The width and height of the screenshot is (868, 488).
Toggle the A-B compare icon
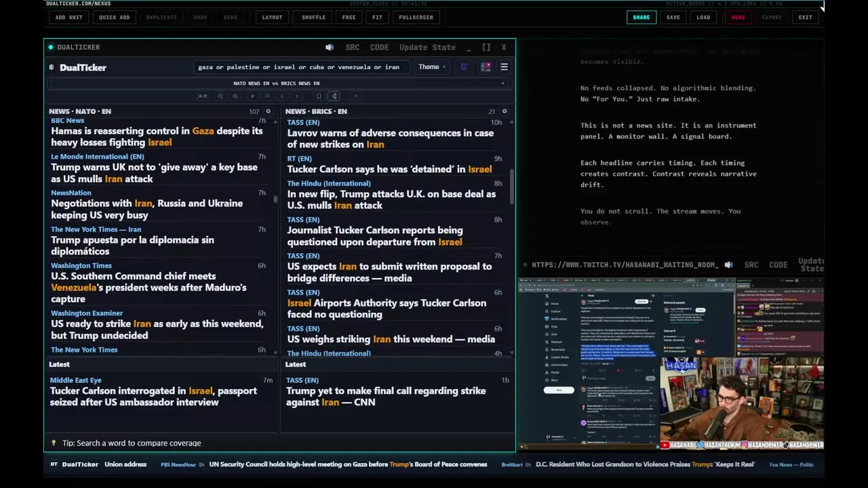pos(203,96)
